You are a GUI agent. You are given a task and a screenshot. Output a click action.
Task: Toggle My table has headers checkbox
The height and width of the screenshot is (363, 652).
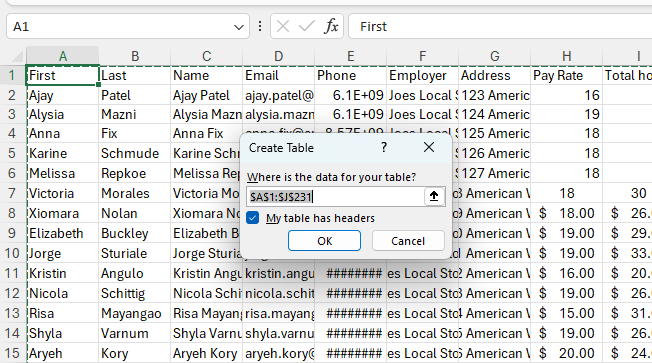253,218
